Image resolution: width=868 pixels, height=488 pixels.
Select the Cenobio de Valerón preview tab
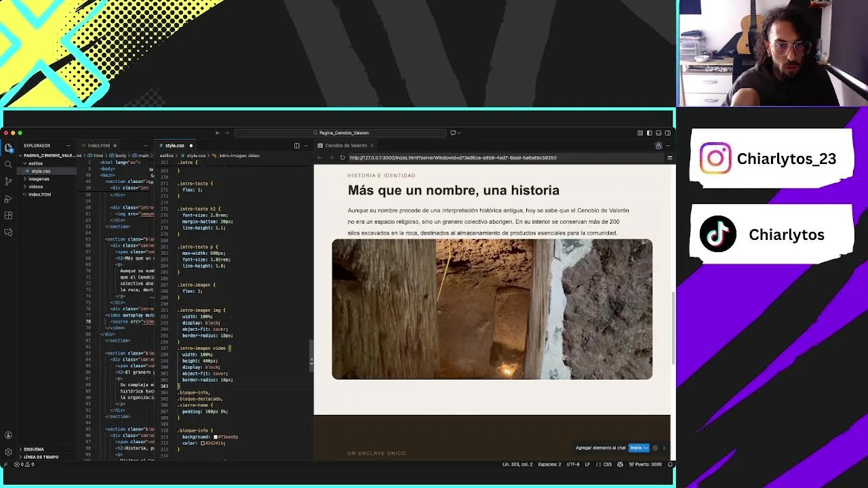[346, 146]
